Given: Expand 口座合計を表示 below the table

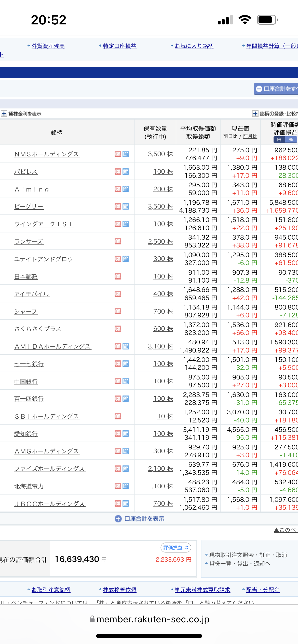Looking at the screenshot, I should coord(140,519).
